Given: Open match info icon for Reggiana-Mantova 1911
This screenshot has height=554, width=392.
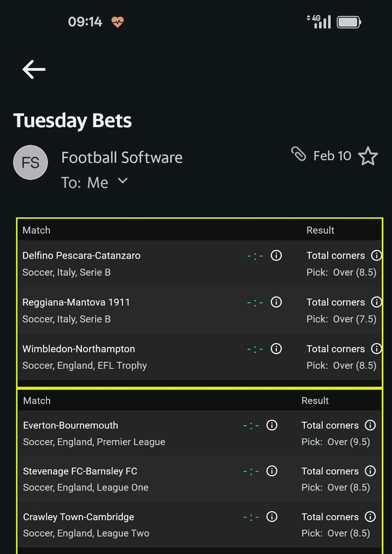Looking at the screenshot, I should point(276,302).
